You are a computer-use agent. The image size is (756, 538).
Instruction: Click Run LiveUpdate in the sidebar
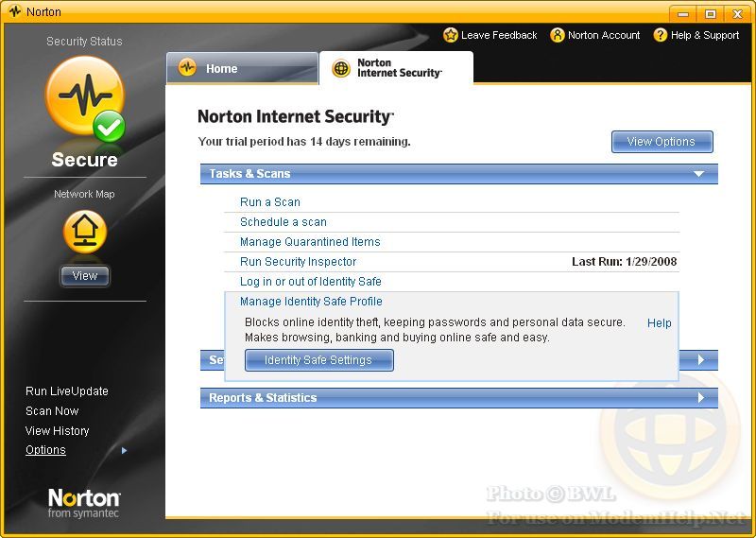pos(67,391)
